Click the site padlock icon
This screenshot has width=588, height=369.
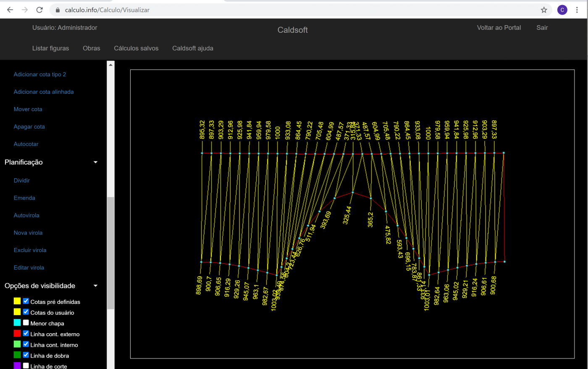[58, 10]
